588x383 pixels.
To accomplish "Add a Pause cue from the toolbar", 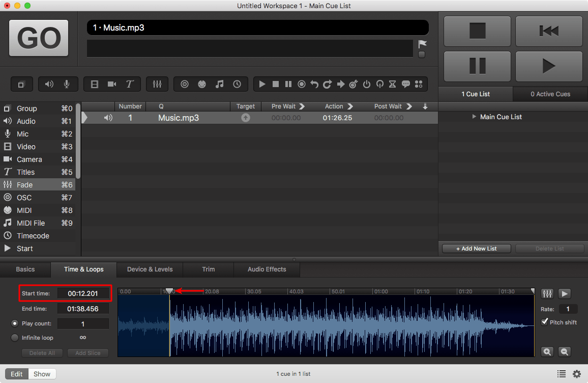I will coord(288,84).
